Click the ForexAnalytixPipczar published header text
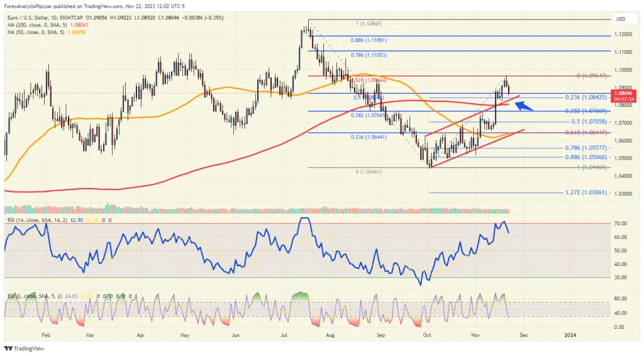 94,6
